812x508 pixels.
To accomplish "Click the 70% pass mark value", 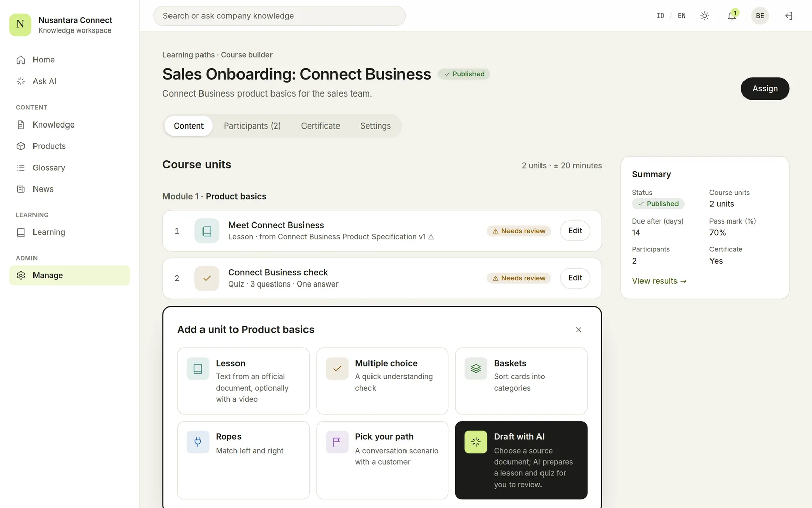I will (x=718, y=233).
